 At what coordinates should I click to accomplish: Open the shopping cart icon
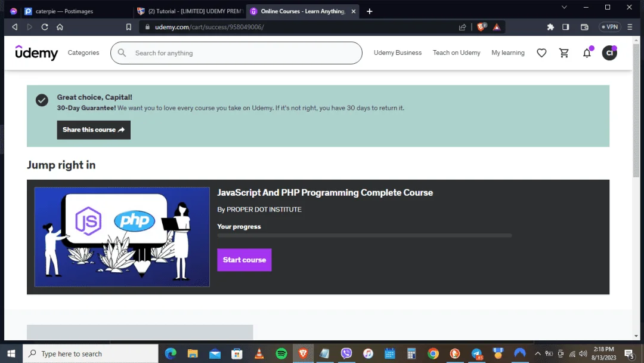pyautogui.click(x=564, y=53)
